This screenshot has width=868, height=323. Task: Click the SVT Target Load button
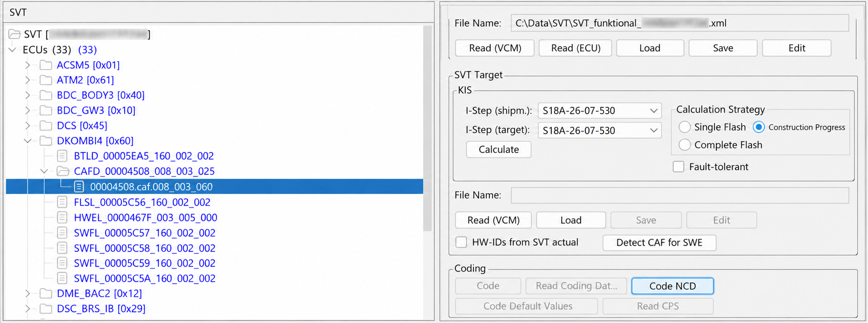click(571, 220)
